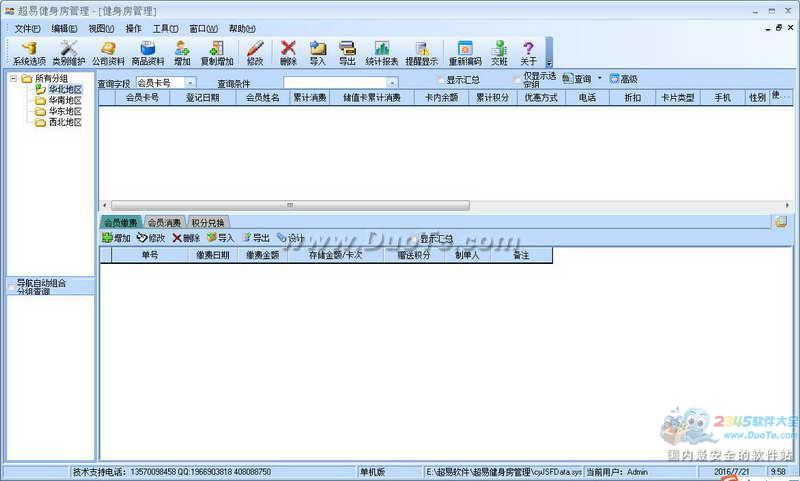Open 统计报表 statistics report icon
800x481 pixels.
(x=382, y=53)
